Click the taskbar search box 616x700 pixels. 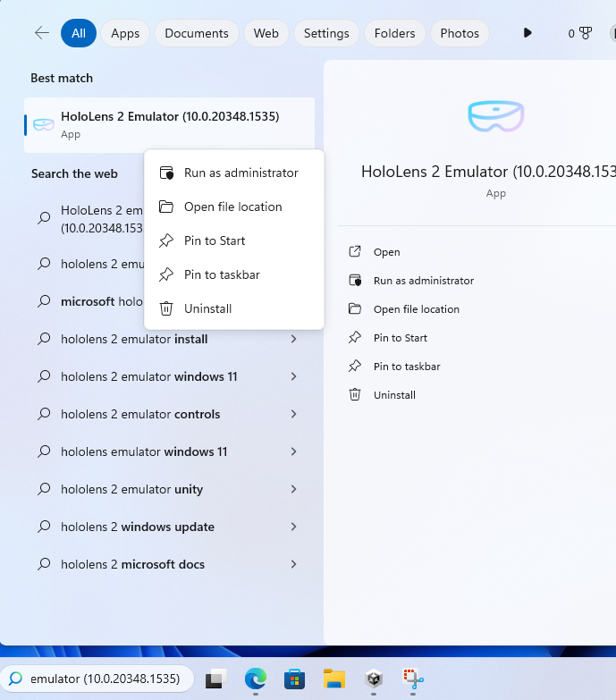point(97,679)
